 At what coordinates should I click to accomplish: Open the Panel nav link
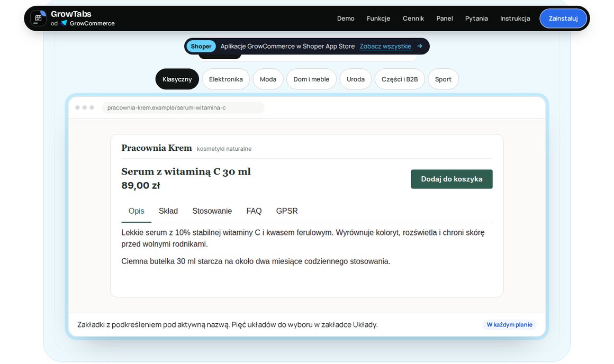445,19
